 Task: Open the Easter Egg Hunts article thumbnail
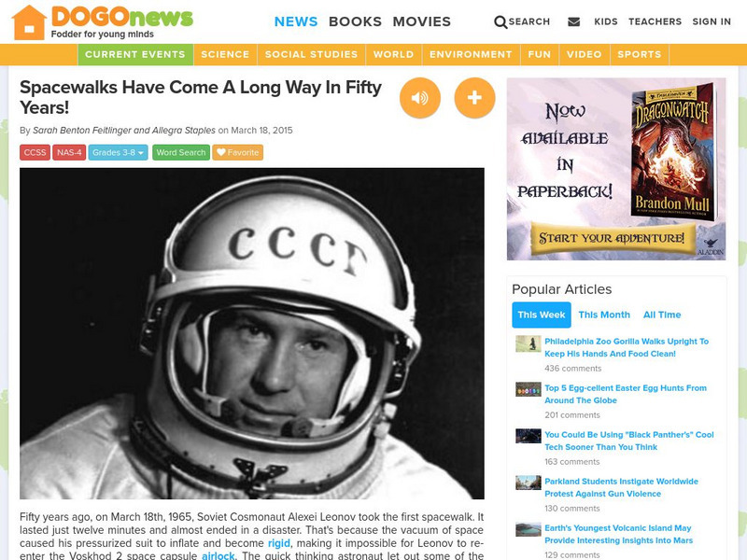(528, 389)
